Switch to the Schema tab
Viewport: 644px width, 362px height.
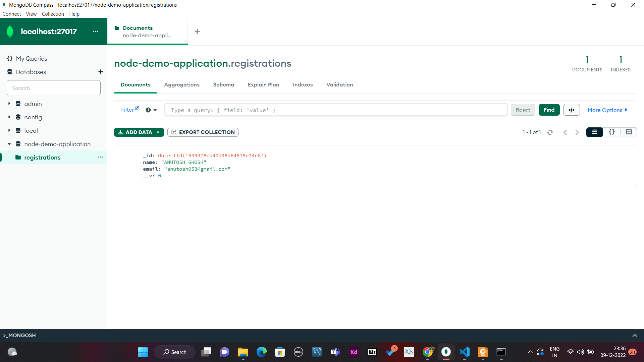pos(223,84)
